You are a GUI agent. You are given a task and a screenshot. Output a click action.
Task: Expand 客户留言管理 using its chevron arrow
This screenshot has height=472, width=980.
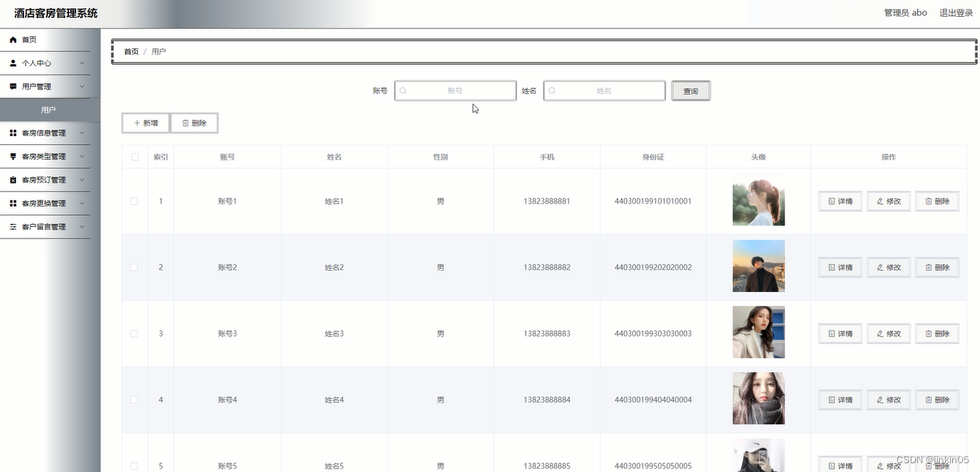click(x=82, y=227)
